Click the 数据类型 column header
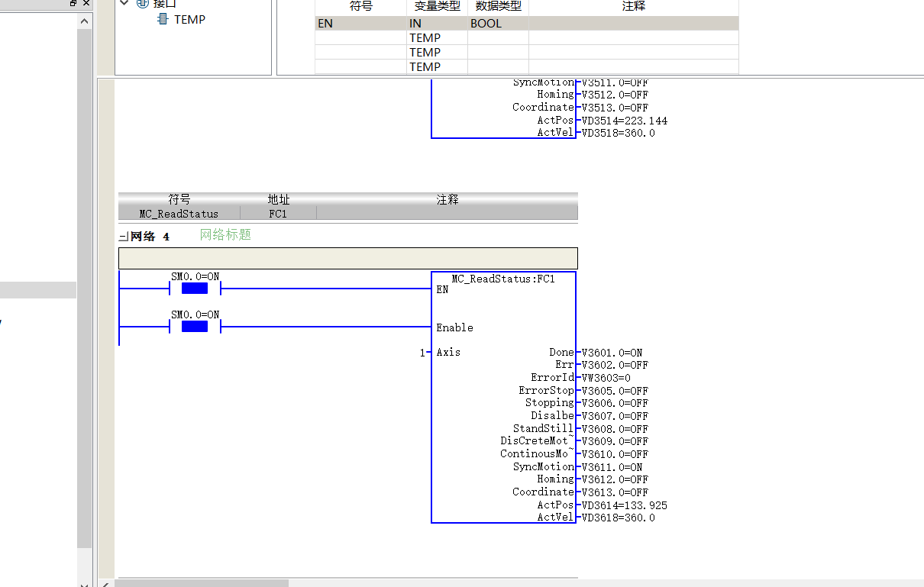 click(498, 6)
